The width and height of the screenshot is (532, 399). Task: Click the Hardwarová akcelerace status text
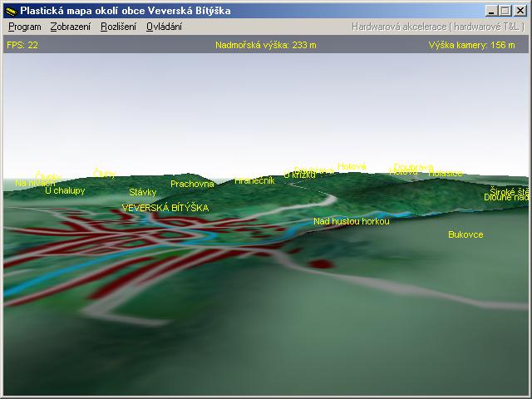tap(437, 27)
